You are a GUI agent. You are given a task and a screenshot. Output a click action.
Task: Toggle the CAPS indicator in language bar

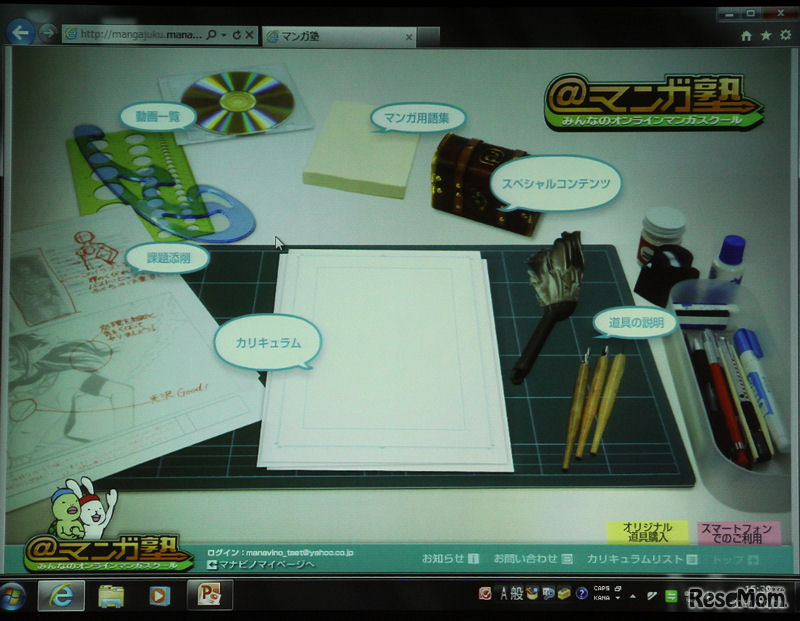pyautogui.click(x=602, y=588)
